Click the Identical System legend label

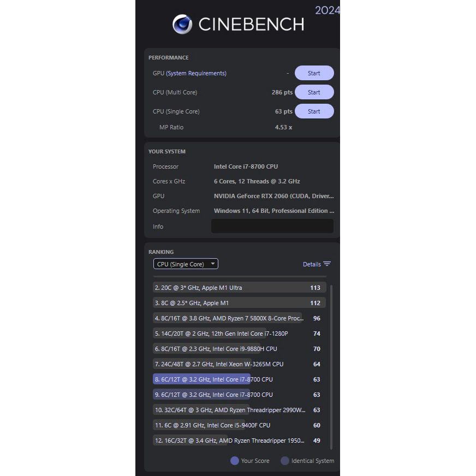[x=313, y=461]
